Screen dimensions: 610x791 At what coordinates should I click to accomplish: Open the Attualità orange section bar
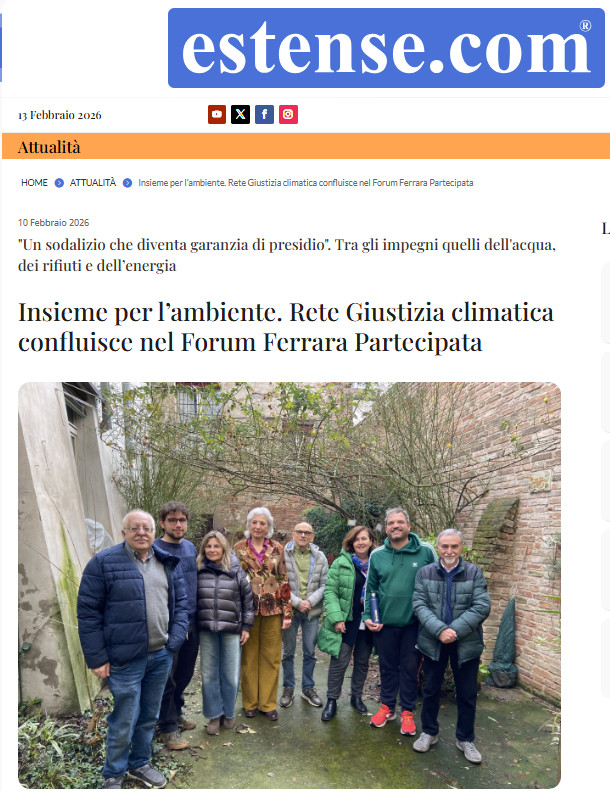[306, 146]
